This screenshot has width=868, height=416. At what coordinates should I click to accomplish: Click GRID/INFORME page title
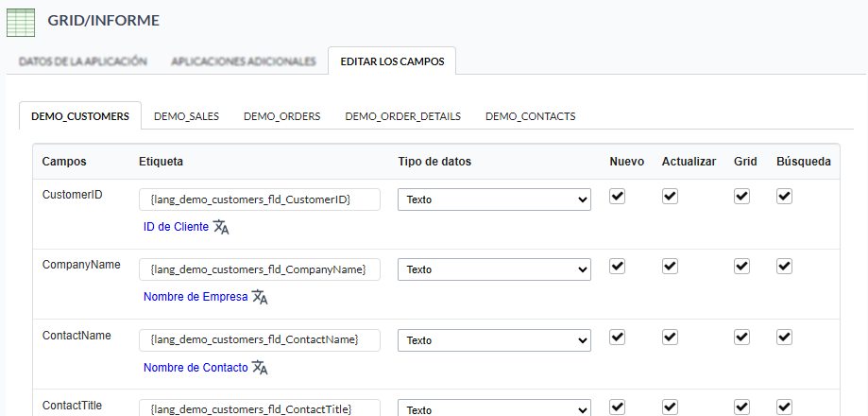click(104, 21)
